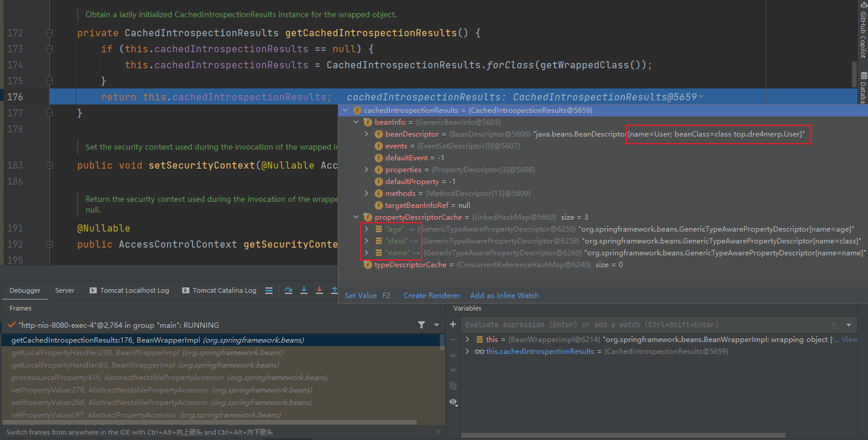This screenshot has height=440, width=868.
Task: Open the Database side panel
Action: [863, 88]
